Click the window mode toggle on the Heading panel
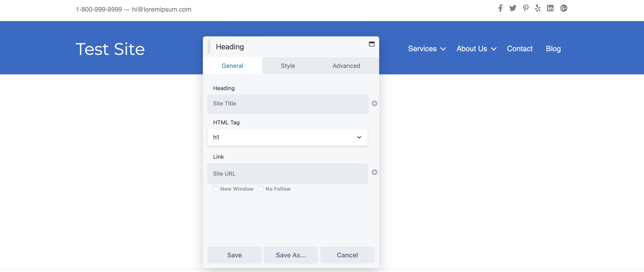 coord(372,44)
